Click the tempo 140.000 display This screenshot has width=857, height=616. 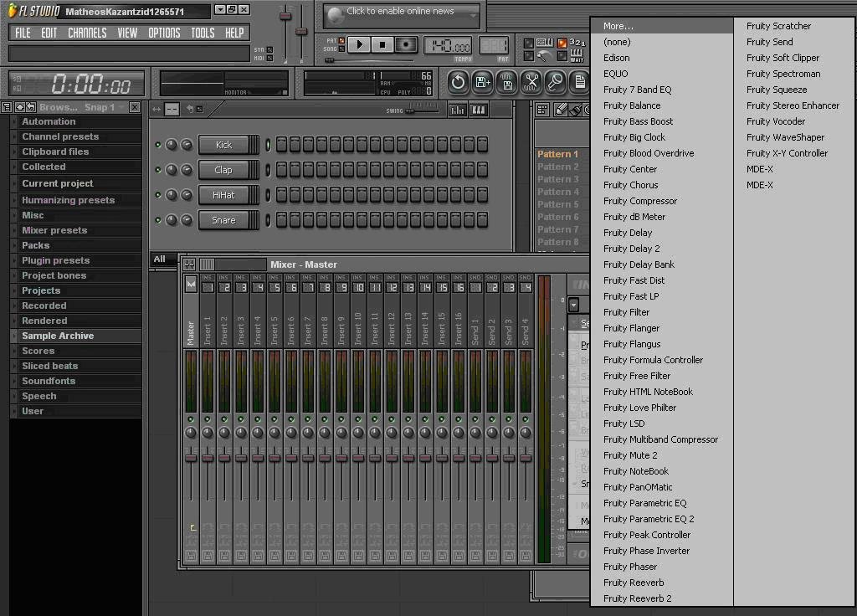pyautogui.click(x=448, y=46)
